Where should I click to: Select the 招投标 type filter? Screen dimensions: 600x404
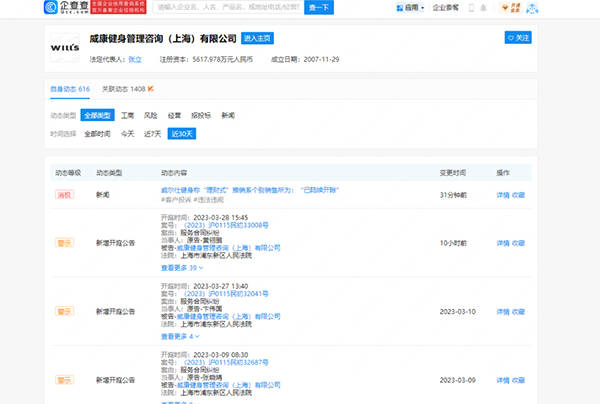click(201, 115)
